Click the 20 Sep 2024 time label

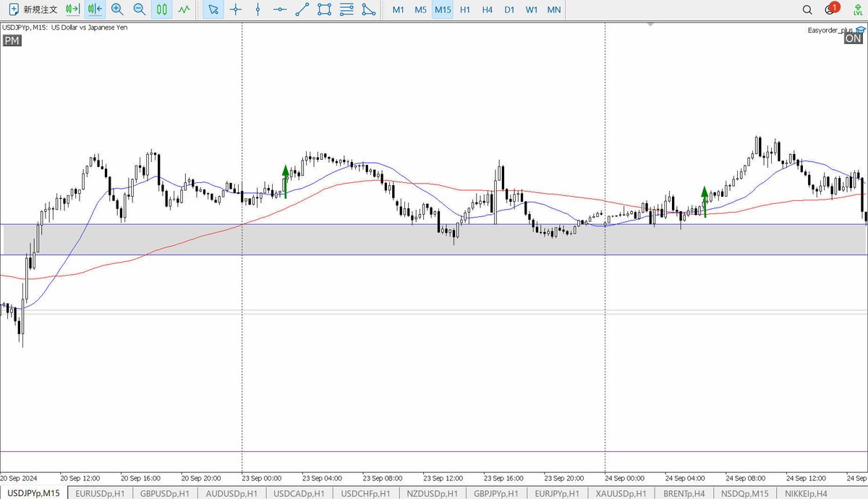coord(17,478)
